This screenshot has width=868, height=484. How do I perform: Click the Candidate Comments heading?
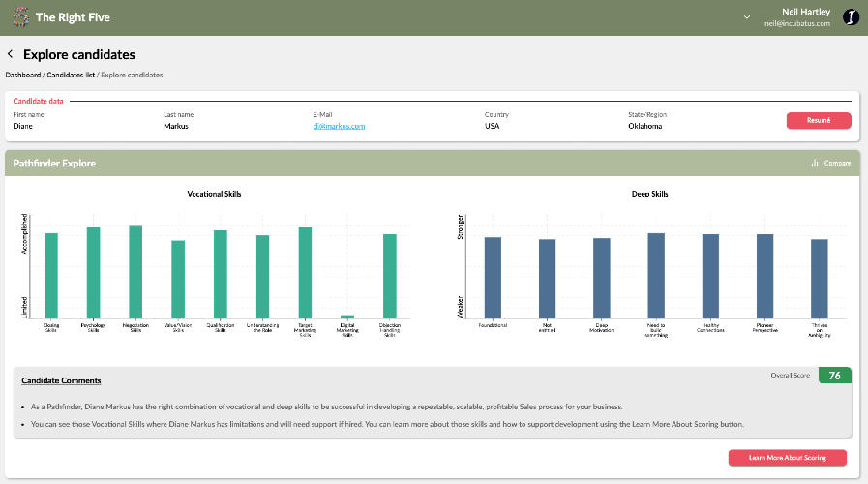(61, 381)
